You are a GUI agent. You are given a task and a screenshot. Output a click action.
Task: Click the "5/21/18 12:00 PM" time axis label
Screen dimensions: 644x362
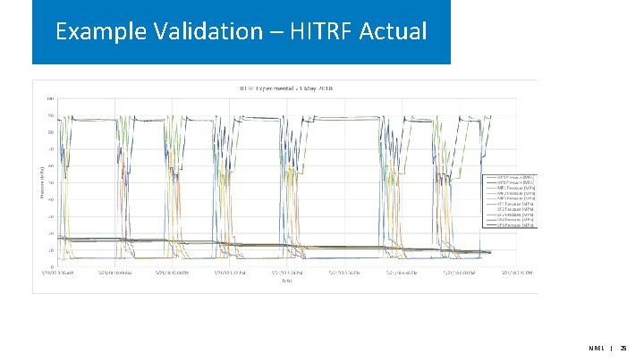point(172,273)
